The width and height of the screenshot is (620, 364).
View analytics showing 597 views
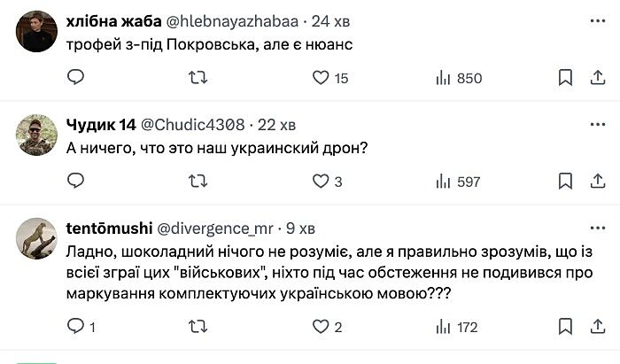(458, 182)
